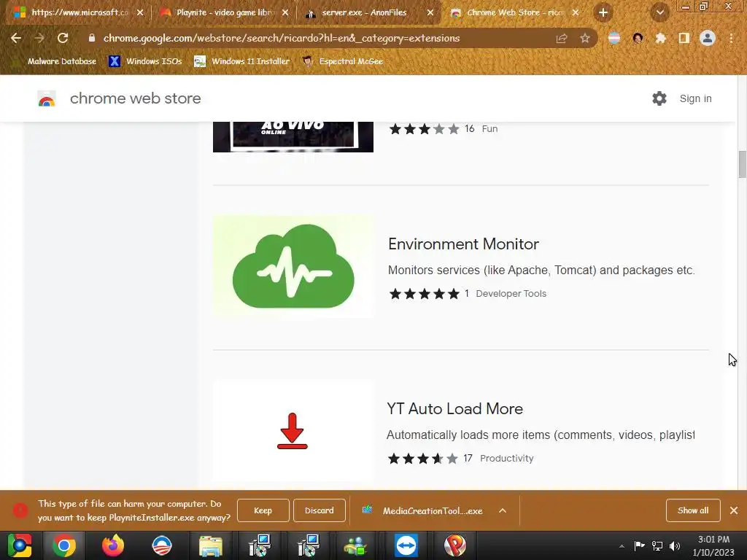Open TeamViewer from the taskbar

pos(406,545)
